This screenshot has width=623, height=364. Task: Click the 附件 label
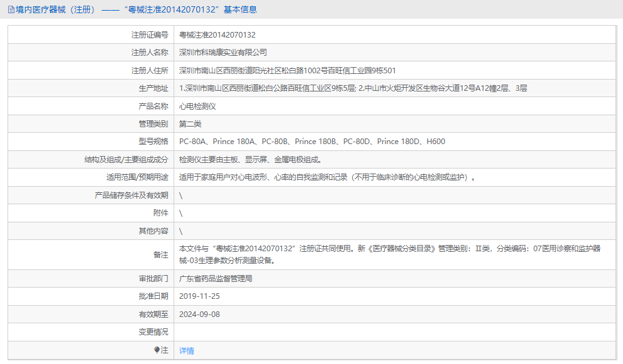pyautogui.click(x=160, y=213)
